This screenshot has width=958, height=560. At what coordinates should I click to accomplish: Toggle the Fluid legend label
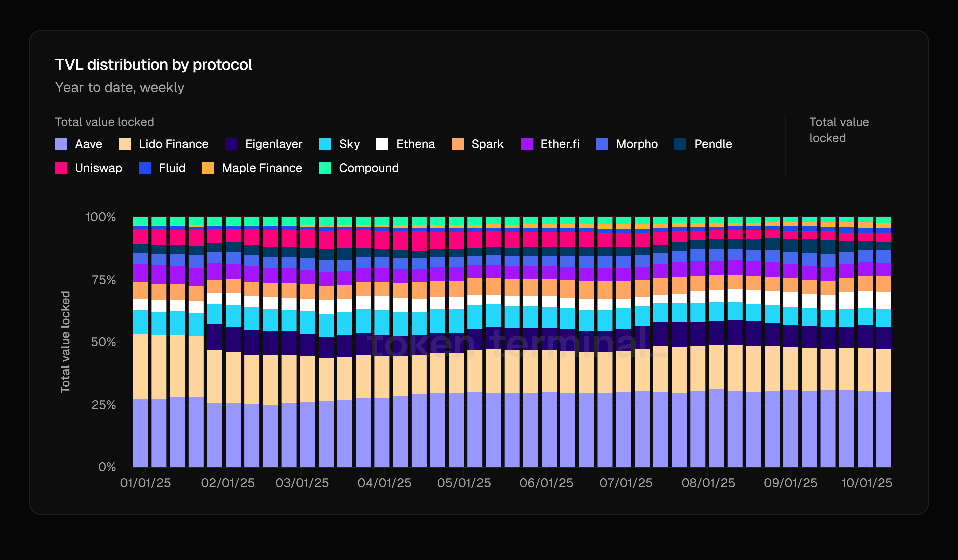point(172,168)
